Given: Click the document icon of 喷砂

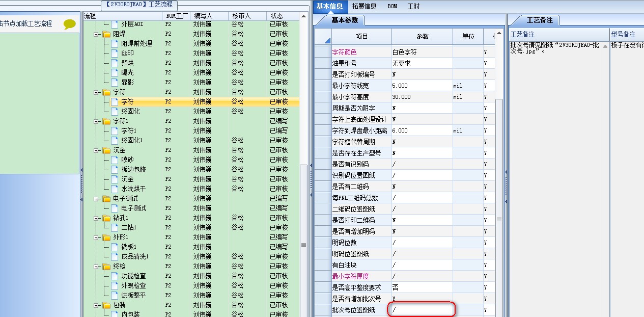Looking at the screenshot, I should pyautogui.click(x=115, y=160).
